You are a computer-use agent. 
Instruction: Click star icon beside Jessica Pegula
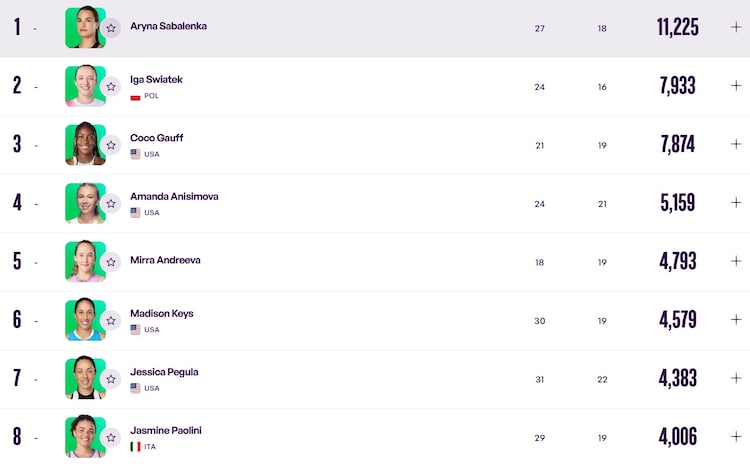click(x=111, y=379)
